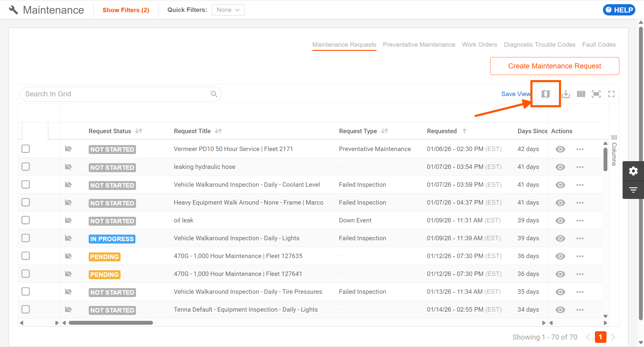
Task: Toggle fullscreen grid mode icon
Action: (611, 94)
